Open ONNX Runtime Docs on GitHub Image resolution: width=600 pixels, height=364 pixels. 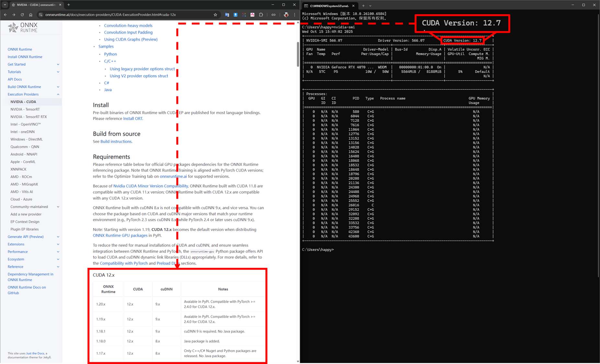pos(27,290)
